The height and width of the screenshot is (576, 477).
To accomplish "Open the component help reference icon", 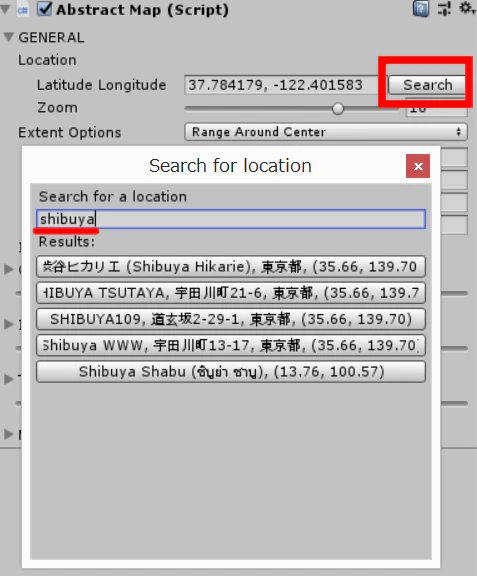I will (x=420, y=9).
